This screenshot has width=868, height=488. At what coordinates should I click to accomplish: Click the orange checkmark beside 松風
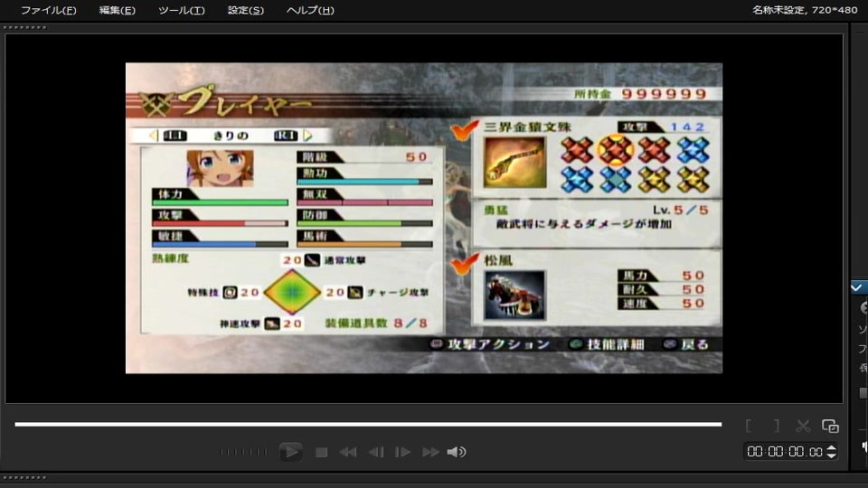pos(464,264)
